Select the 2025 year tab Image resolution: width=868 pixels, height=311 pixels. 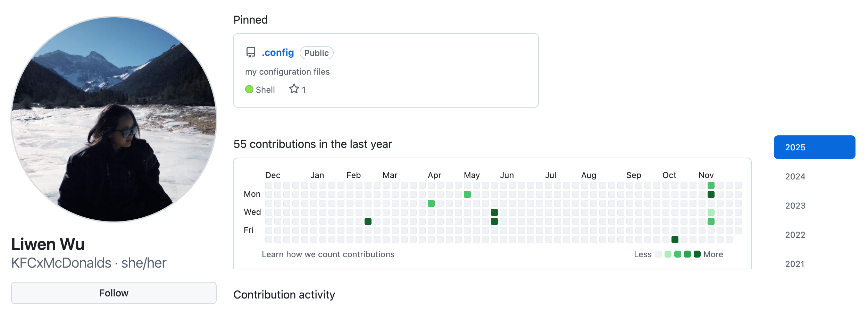(x=814, y=147)
